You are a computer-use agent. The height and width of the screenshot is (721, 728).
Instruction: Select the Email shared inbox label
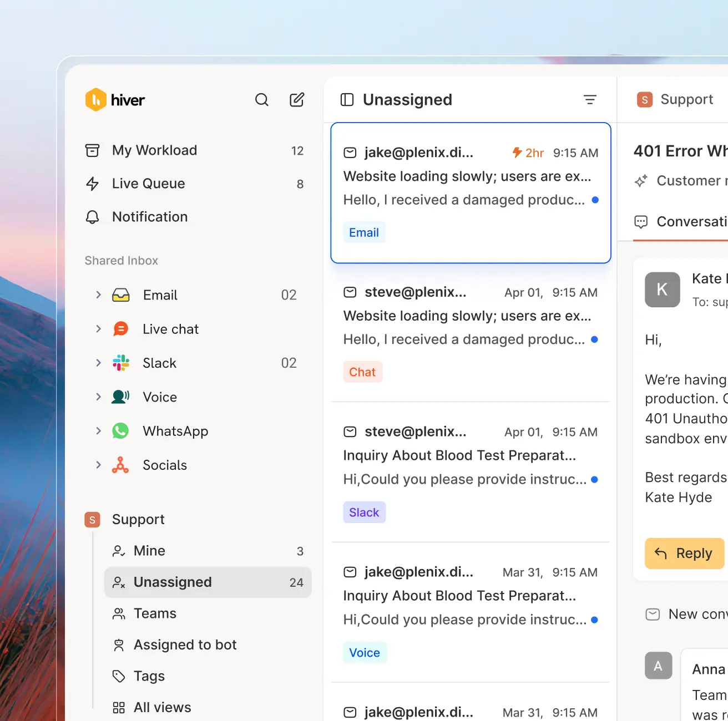(x=160, y=295)
